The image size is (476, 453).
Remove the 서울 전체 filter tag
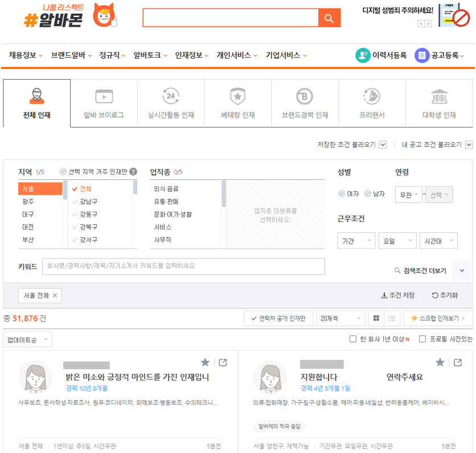55,295
